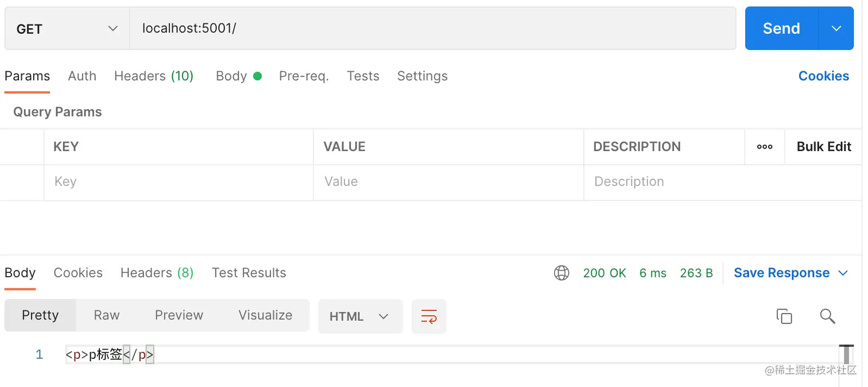Switch to the Pre-req. tab
This screenshot has width=868, height=387.
point(304,76)
